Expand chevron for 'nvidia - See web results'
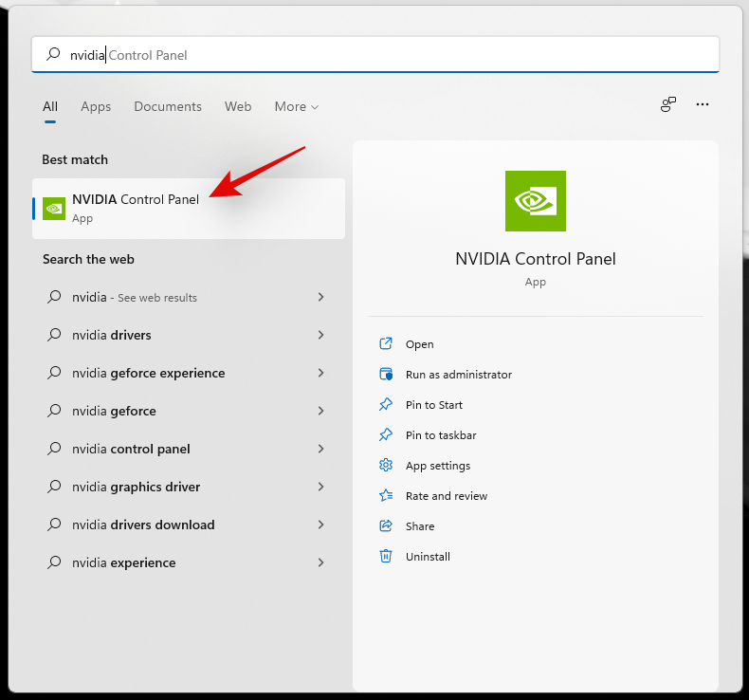This screenshot has width=749, height=700. point(321,297)
